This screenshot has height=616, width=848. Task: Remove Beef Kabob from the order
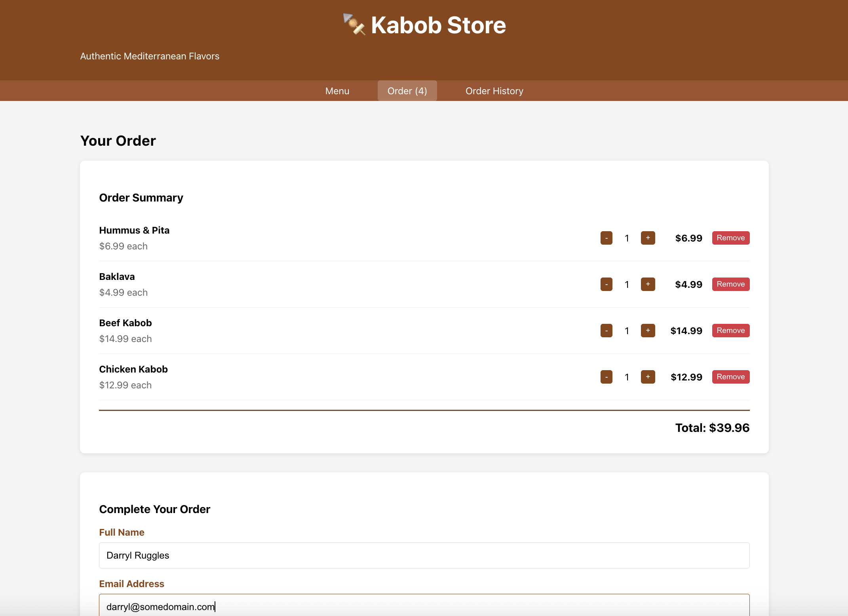(x=730, y=331)
